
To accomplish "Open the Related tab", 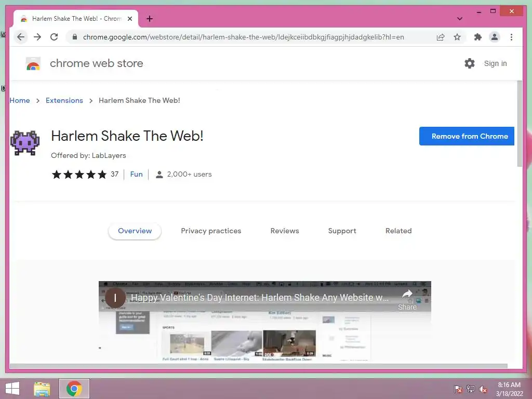I will [398, 231].
